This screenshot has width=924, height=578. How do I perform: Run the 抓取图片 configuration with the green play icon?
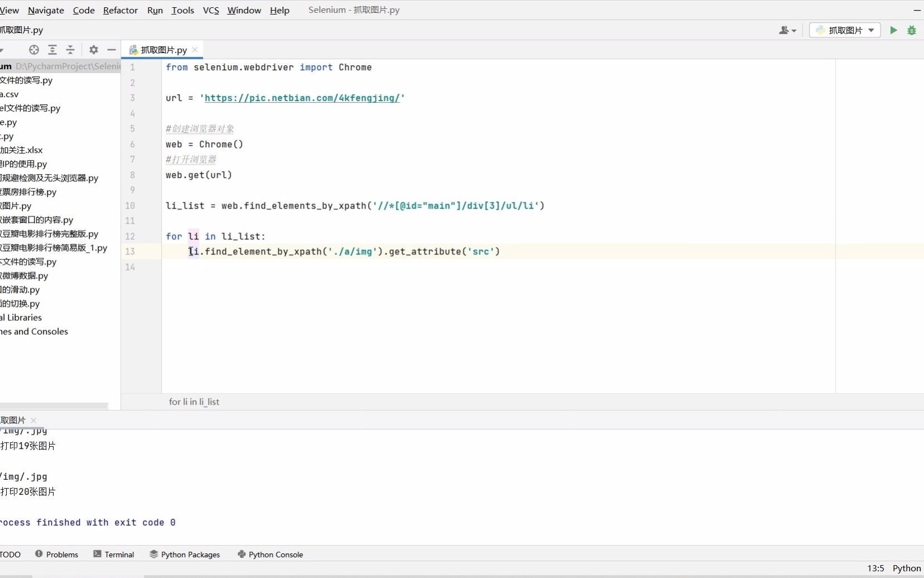pyautogui.click(x=893, y=30)
